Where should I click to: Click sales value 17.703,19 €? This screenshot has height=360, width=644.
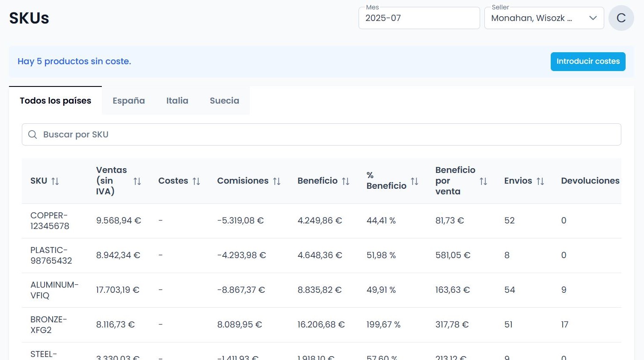click(118, 290)
